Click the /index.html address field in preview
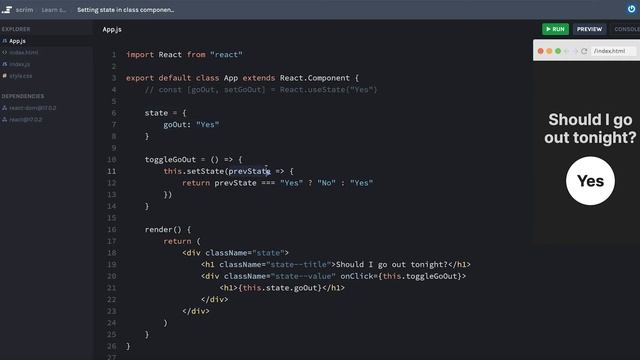Image resolution: width=640 pixels, height=360 pixels. 613,51
